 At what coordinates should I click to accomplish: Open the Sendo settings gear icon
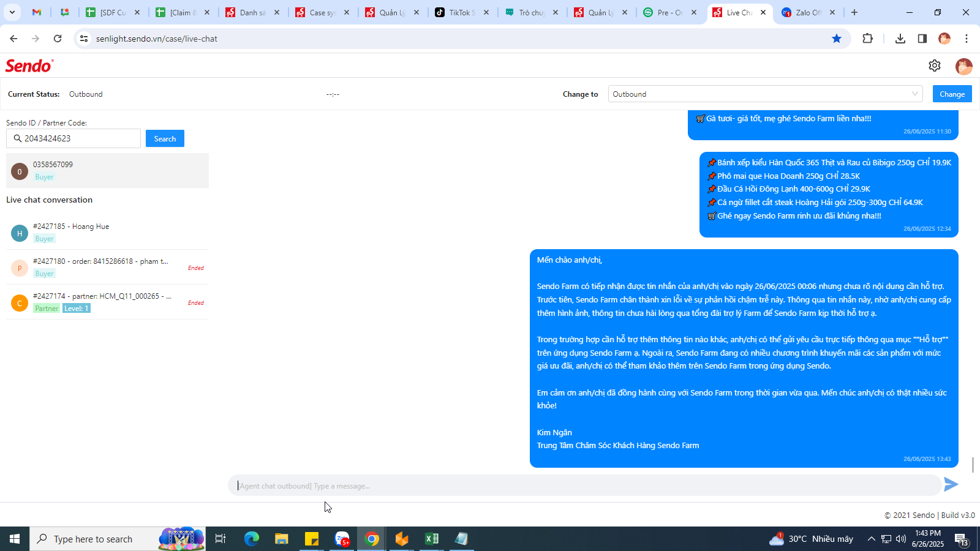tap(934, 66)
